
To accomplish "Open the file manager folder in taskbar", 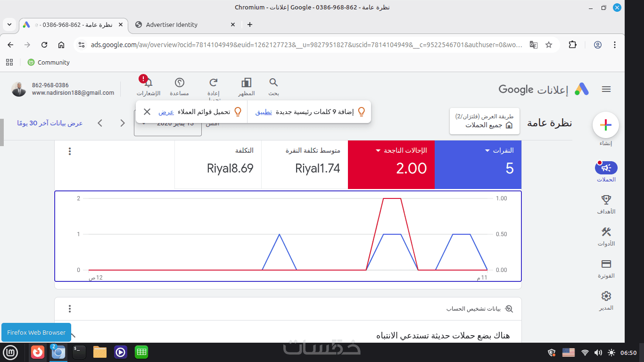I will (100, 352).
